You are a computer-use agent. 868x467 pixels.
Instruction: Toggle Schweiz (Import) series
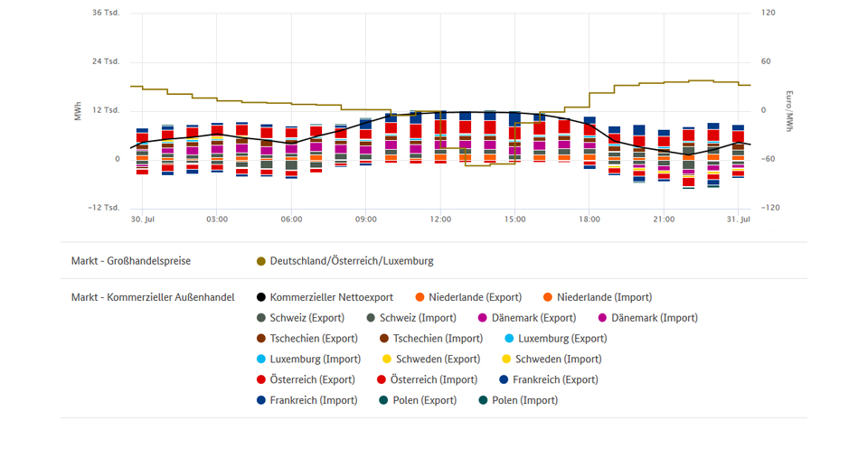click(x=411, y=318)
